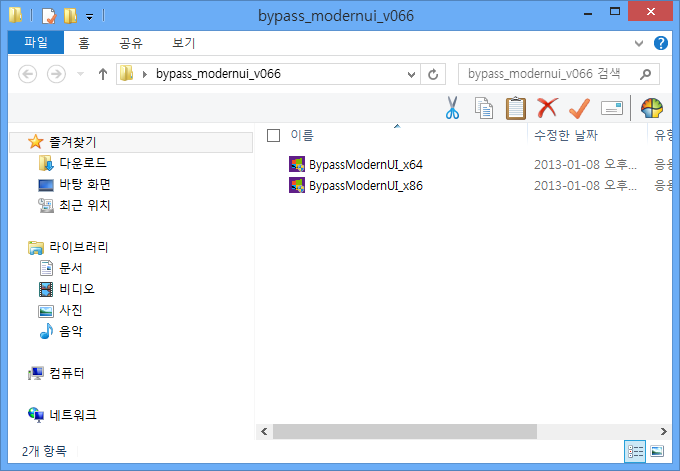The image size is (680, 471).
Task: Click the scroll right arrow
Action: [x=664, y=431]
